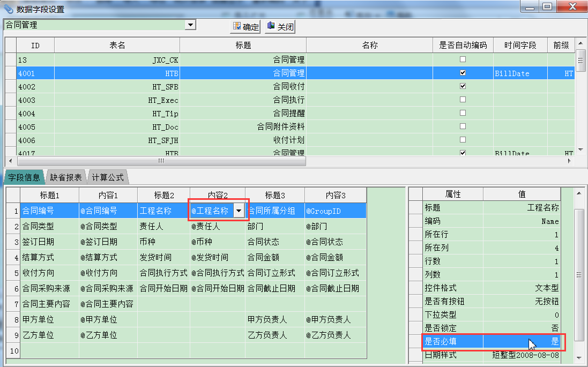
Task: Uncheck auto-encoding for HT_SFB row
Action: (x=463, y=86)
